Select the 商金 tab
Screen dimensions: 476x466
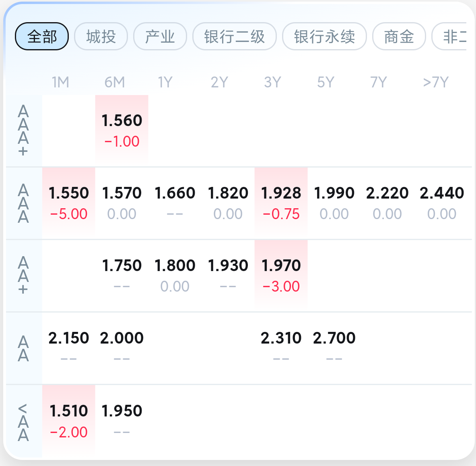click(x=399, y=37)
